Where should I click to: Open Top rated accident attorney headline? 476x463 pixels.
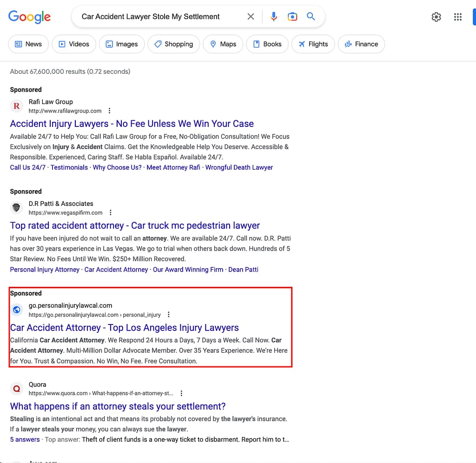135,225
